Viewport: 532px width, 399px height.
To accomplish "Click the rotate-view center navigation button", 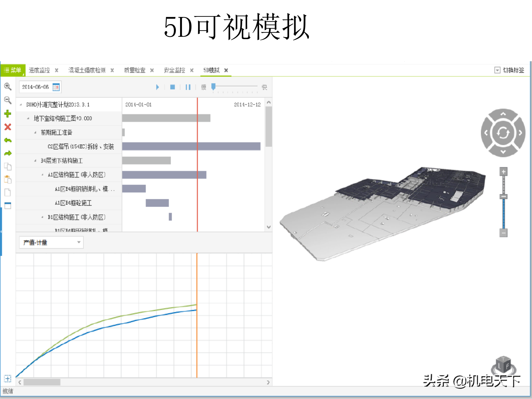I will tap(503, 133).
